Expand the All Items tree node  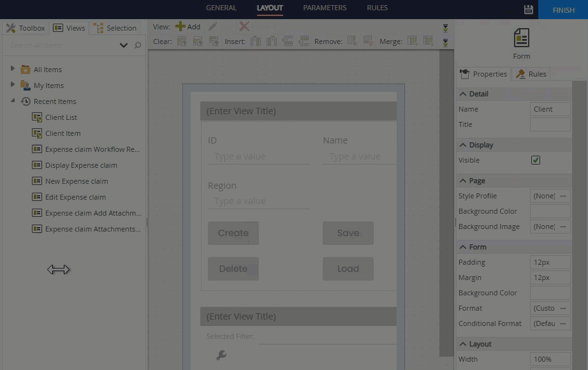tap(13, 69)
